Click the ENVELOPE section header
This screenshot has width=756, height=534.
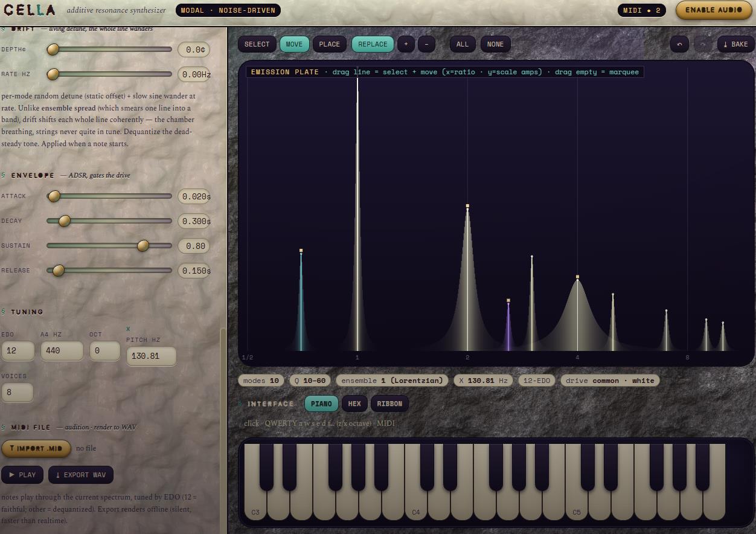pyautogui.click(x=32, y=175)
